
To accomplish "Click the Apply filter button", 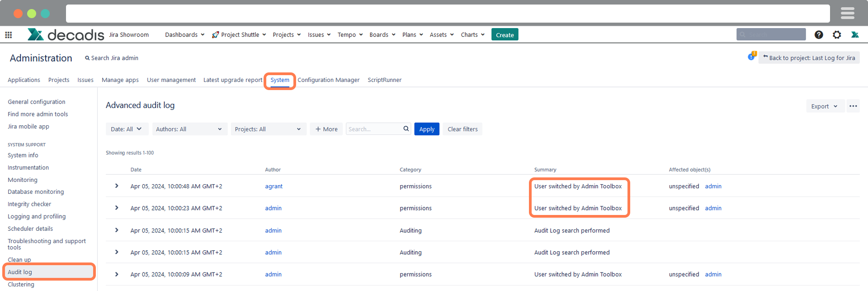I will click(x=426, y=129).
